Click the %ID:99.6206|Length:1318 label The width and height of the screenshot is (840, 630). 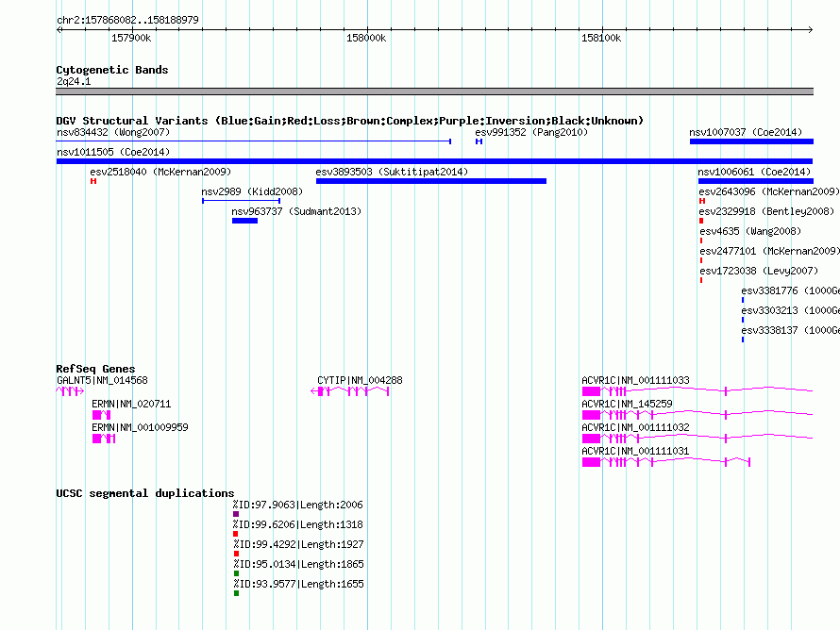(x=298, y=524)
